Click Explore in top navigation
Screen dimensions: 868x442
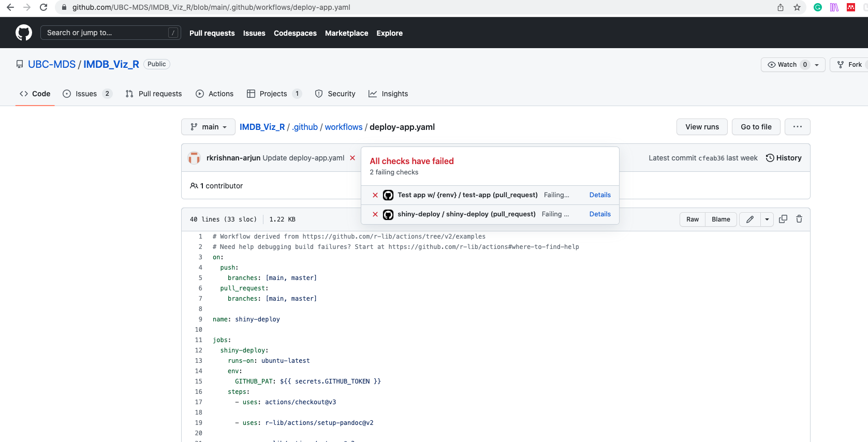390,33
